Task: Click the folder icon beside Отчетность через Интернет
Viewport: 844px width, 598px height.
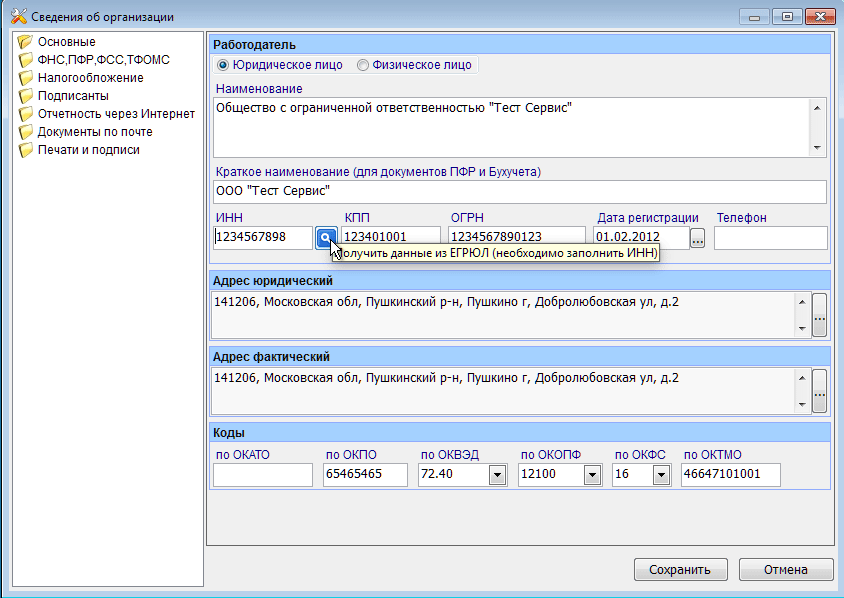Action: [x=25, y=114]
